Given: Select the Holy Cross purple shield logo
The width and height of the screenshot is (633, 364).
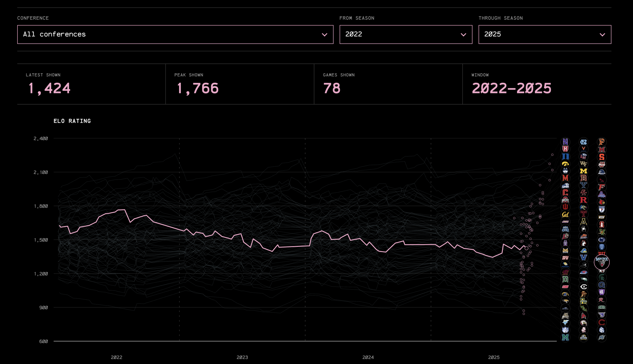Looking at the screenshot, I should coord(602,292).
